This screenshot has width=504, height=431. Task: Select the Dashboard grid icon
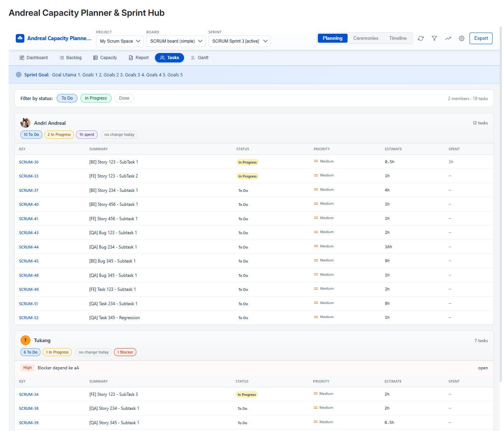click(22, 57)
